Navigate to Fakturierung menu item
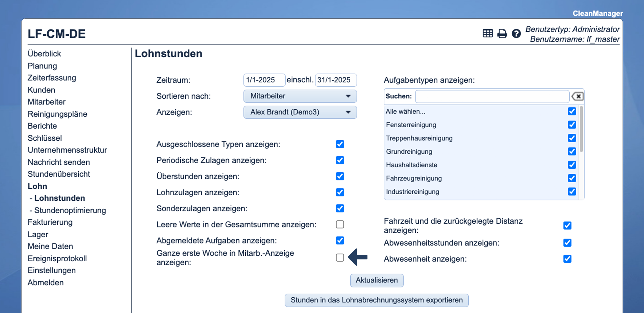Image resolution: width=644 pixels, height=313 pixels. pyautogui.click(x=50, y=222)
